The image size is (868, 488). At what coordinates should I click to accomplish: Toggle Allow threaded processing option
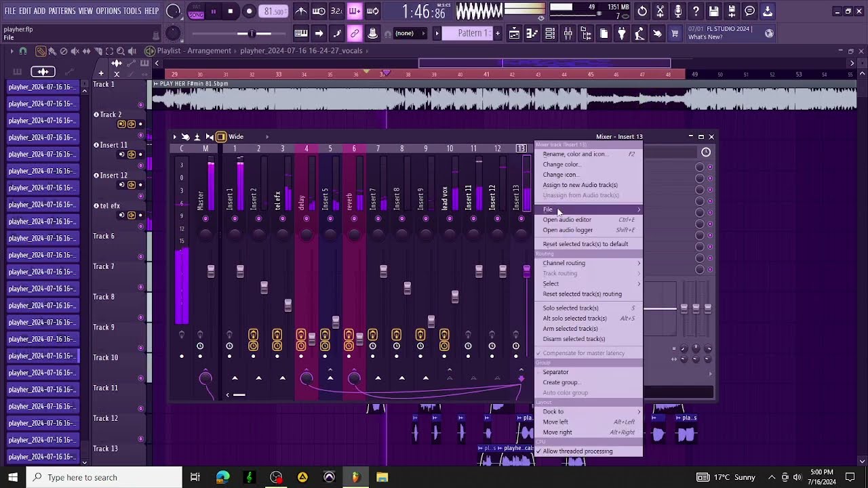pyautogui.click(x=588, y=451)
